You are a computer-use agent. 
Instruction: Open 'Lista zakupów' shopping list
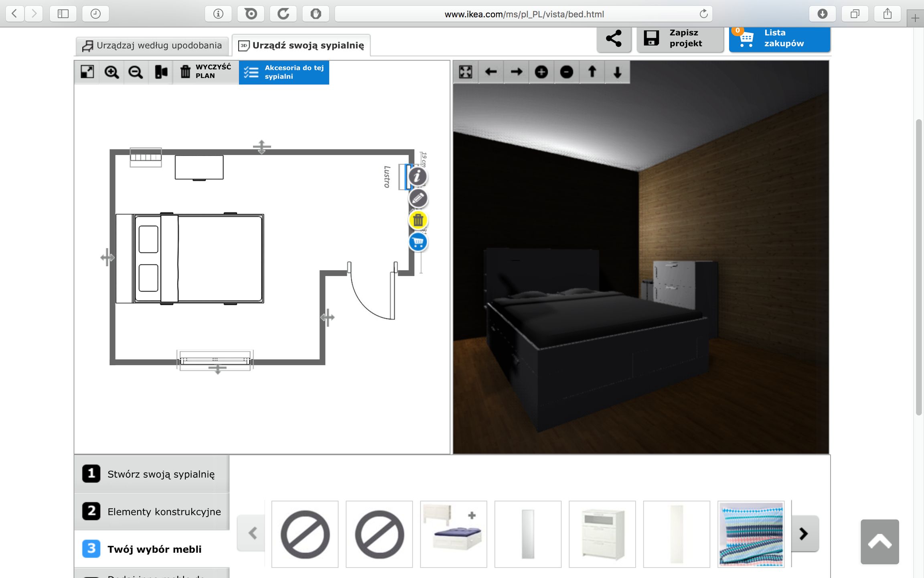[x=779, y=39]
